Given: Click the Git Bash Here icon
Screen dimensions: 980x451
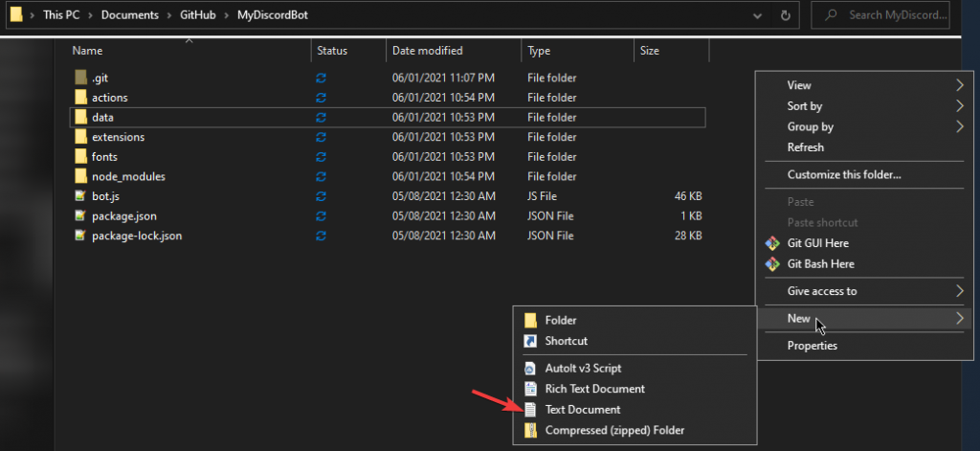Looking at the screenshot, I should [772, 263].
